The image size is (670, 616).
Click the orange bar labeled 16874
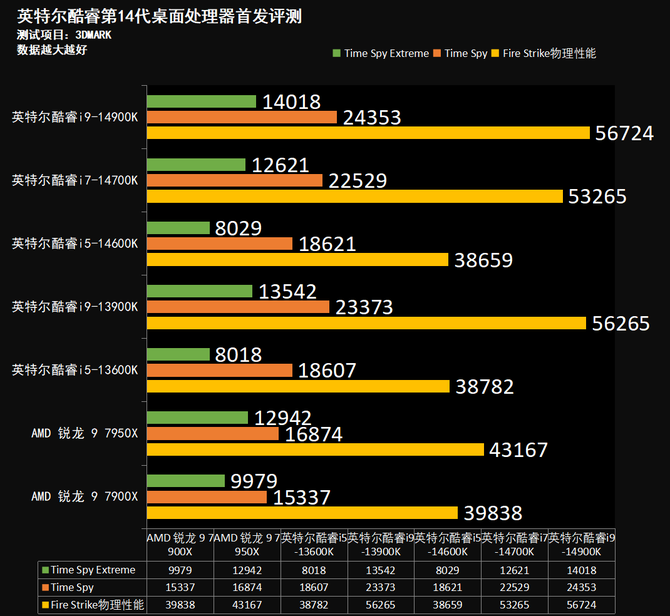click(213, 434)
